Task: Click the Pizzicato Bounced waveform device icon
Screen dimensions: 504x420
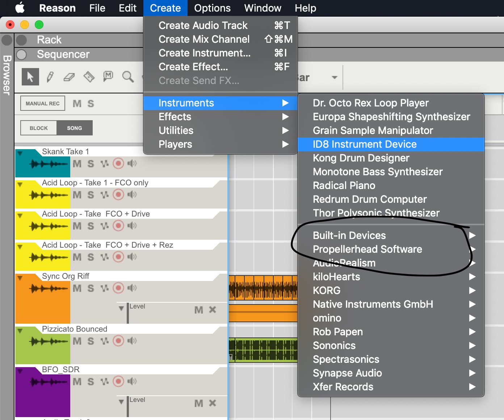Action: (x=49, y=341)
